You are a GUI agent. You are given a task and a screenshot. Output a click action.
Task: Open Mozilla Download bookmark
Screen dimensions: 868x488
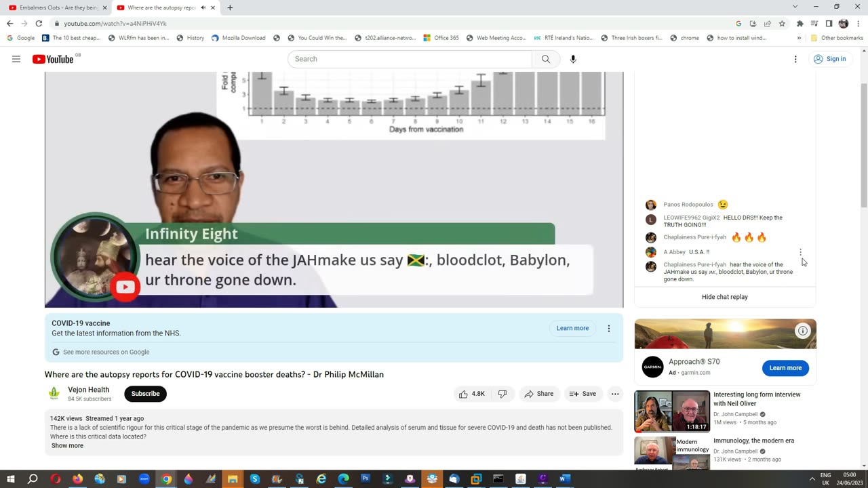[238, 38]
